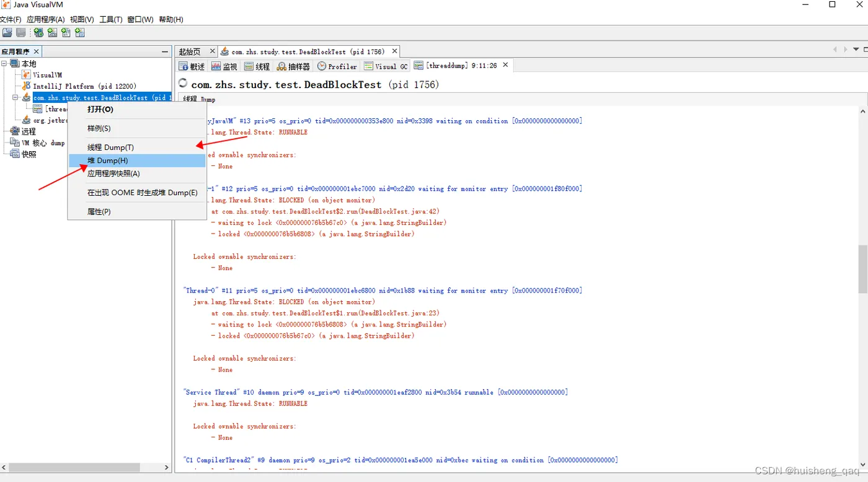Choose 堆 Dump(H) in context menu

[x=136, y=160]
